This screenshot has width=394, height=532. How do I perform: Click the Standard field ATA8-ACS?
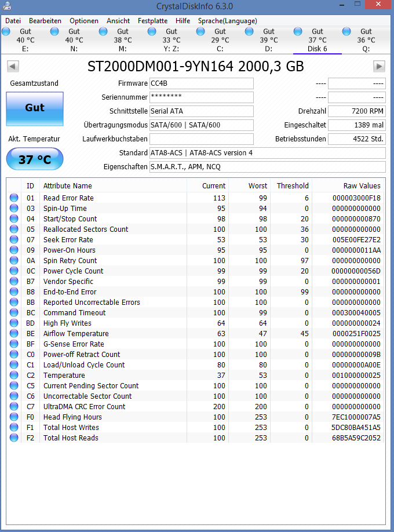point(268,152)
